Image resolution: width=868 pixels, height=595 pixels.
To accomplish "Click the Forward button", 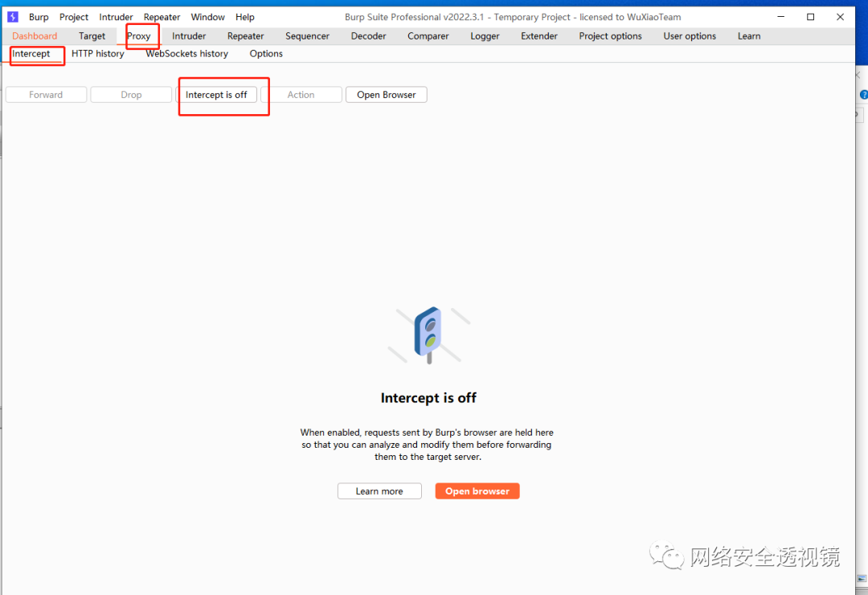I will click(46, 95).
